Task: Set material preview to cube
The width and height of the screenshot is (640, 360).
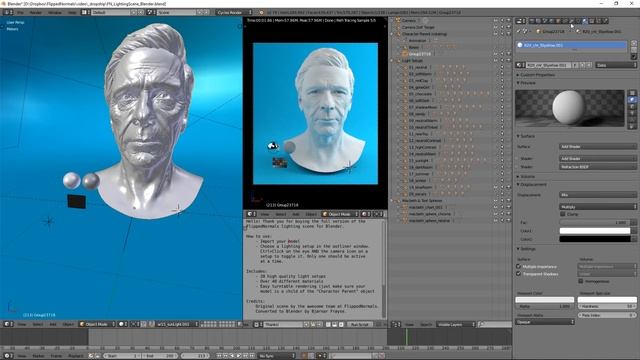Action: [x=632, y=106]
